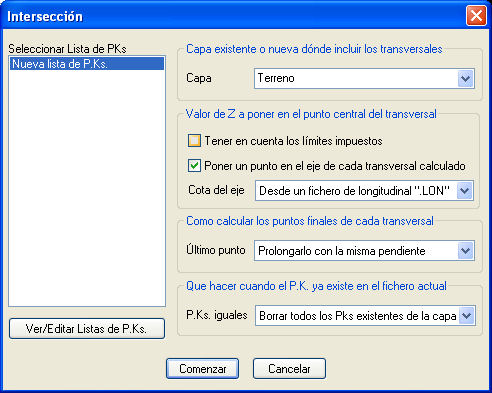Uncheck 'Poner un punto en el eje' checkbox
492x393 pixels.
(x=194, y=166)
